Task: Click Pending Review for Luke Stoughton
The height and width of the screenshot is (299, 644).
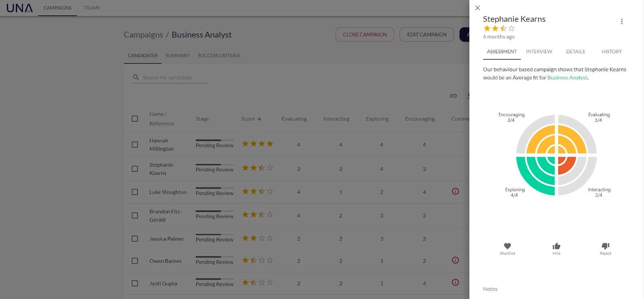Action: pyautogui.click(x=215, y=193)
